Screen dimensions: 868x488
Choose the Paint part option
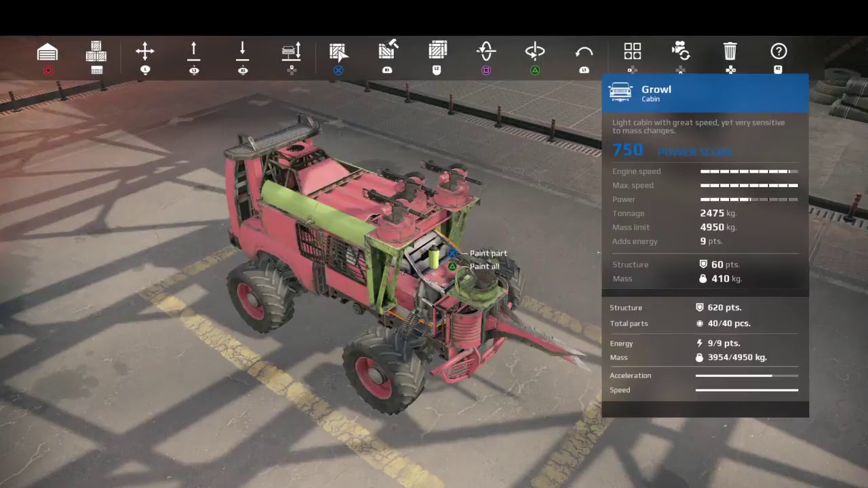488,253
